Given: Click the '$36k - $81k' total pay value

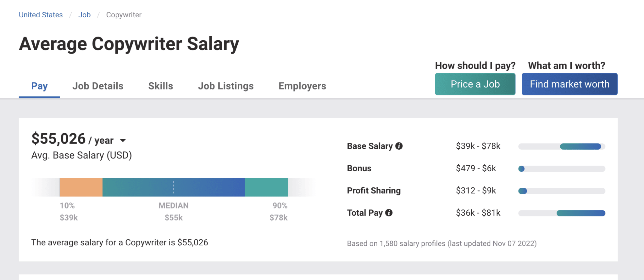Looking at the screenshot, I should pos(478,213).
